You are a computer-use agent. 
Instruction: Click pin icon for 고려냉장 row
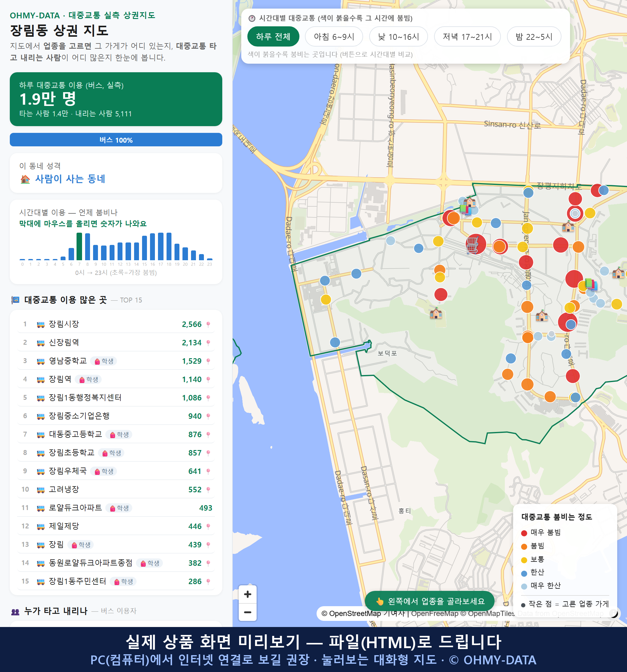coord(208,490)
